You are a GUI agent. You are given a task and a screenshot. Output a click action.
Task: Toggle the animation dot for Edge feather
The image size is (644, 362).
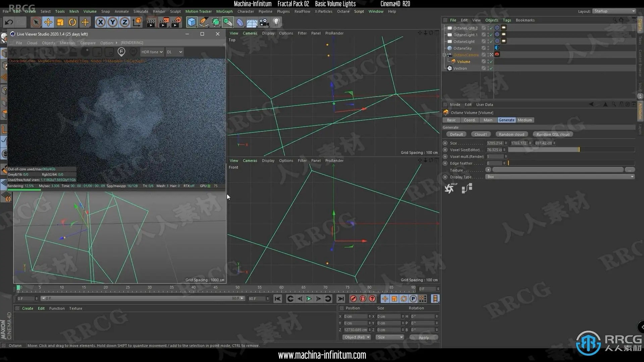click(x=445, y=163)
